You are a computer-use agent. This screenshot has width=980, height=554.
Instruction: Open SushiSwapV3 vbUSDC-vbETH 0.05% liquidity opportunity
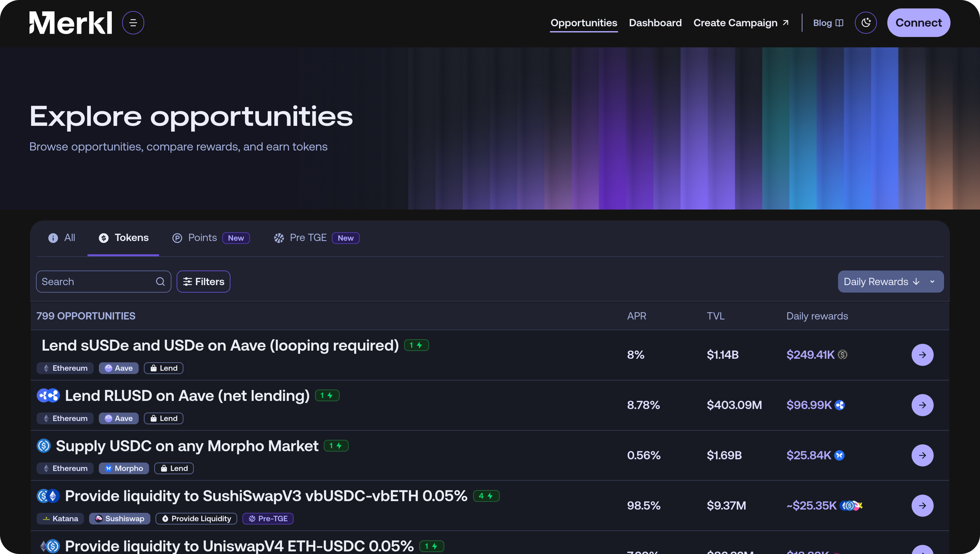(x=266, y=496)
